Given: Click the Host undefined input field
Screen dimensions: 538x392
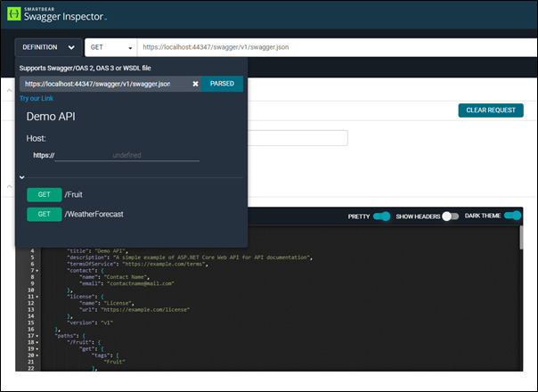Looking at the screenshot, I should 127,155.
